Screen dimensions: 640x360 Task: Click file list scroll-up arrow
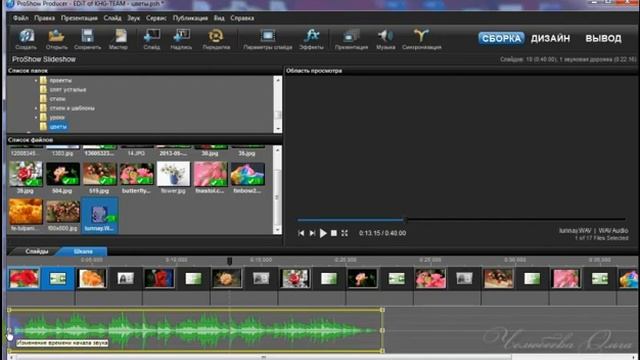point(277,150)
